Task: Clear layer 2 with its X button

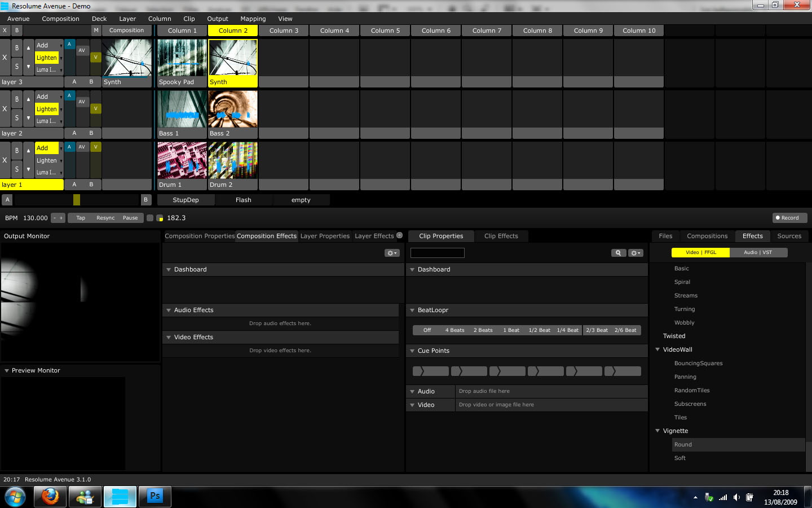Action: 5,109
